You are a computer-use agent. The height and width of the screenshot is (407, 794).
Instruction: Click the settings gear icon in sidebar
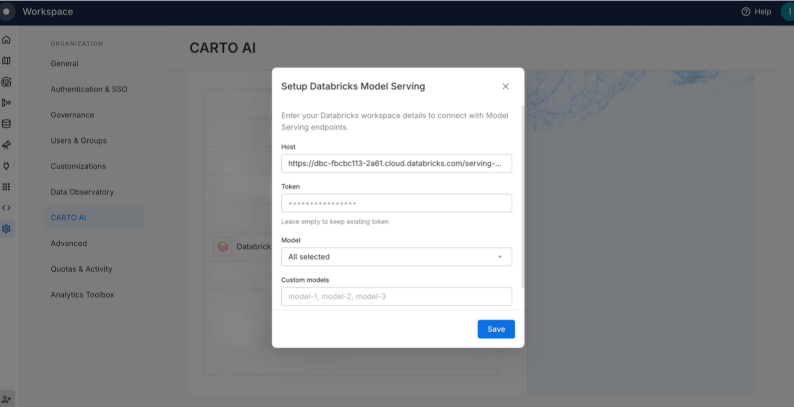tap(7, 229)
